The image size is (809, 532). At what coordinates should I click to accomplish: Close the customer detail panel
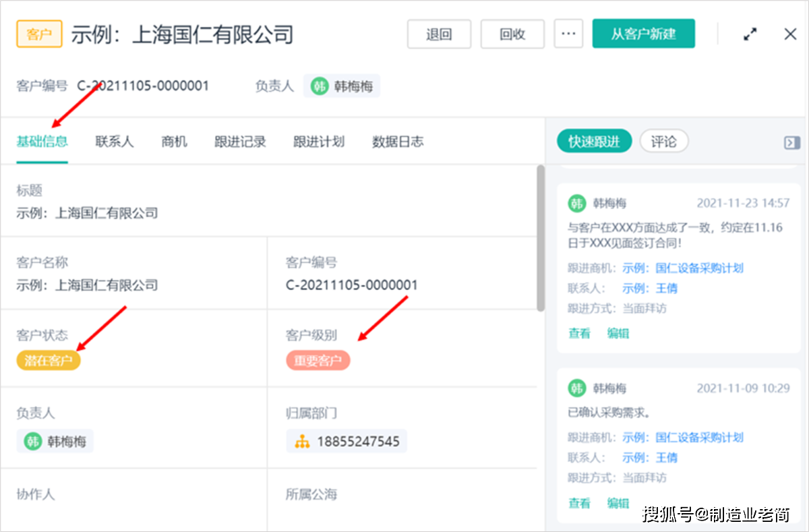[x=790, y=34]
